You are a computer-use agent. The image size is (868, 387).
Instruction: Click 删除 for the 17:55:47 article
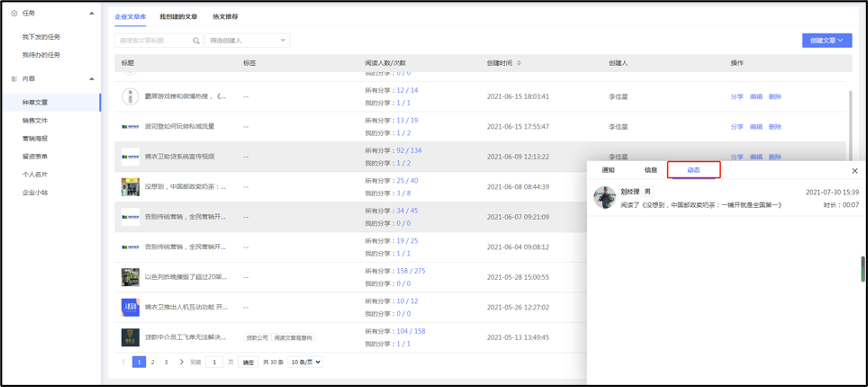tap(775, 127)
